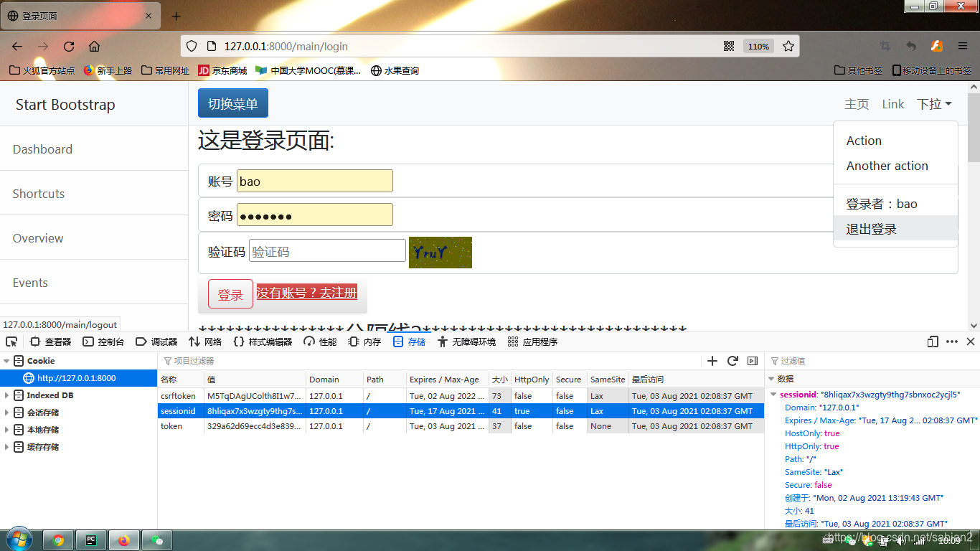Refresh storage items with reload icon

click(x=732, y=361)
